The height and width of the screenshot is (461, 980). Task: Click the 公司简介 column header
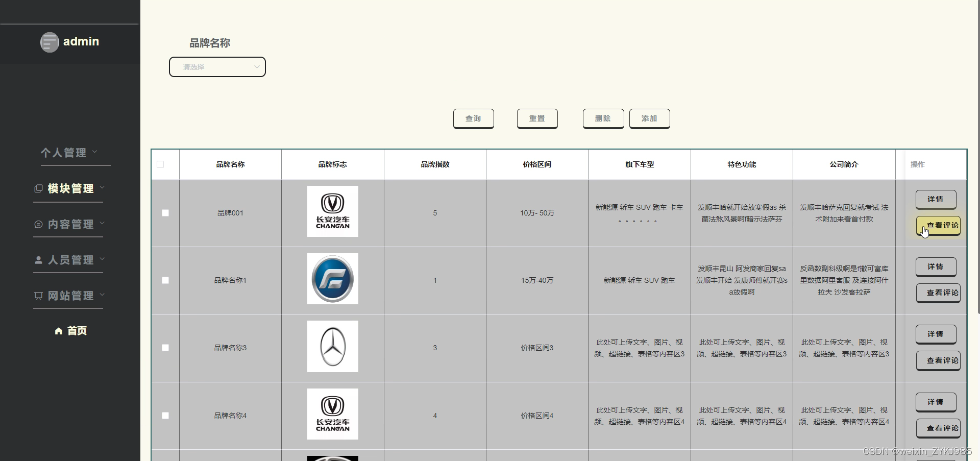[x=844, y=164]
